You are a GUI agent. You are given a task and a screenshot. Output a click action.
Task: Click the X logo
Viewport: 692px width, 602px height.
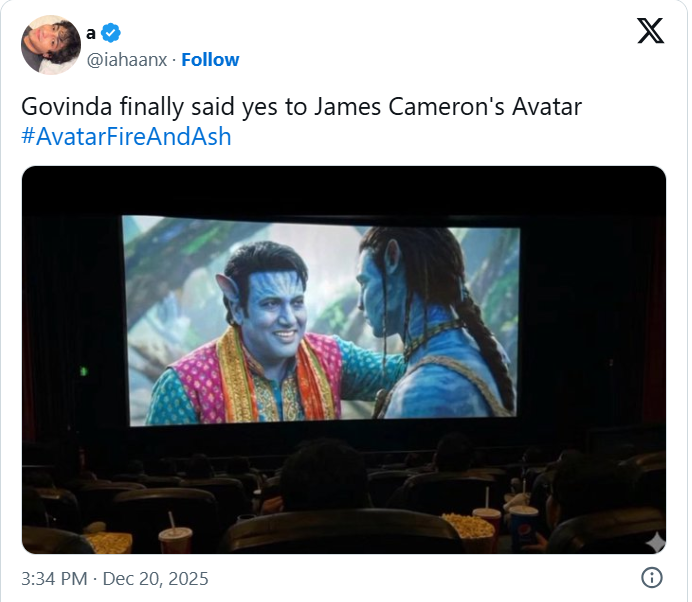[x=650, y=31]
